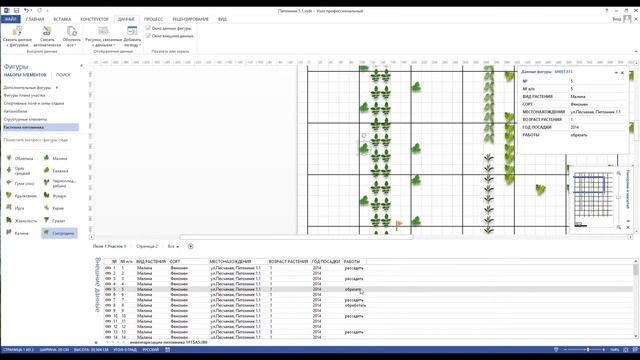Click the zoom-in plus in status bar
Screen dimensions: 640x360
[603, 350]
